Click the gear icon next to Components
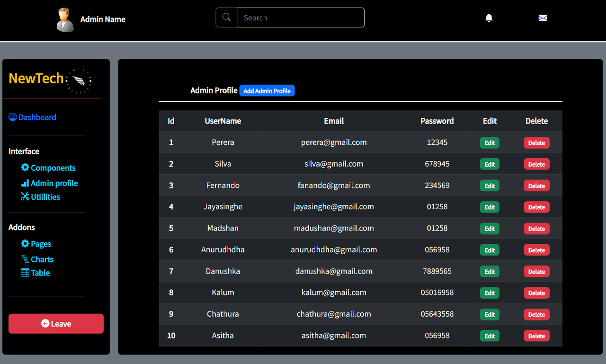Image resolution: width=606 pixels, height=364 pixels. (x=25, y=168)
